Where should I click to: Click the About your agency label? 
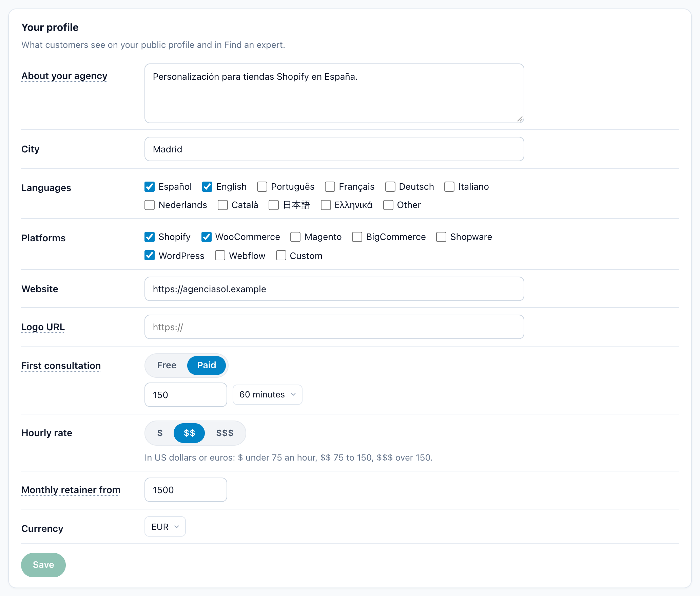64,76
